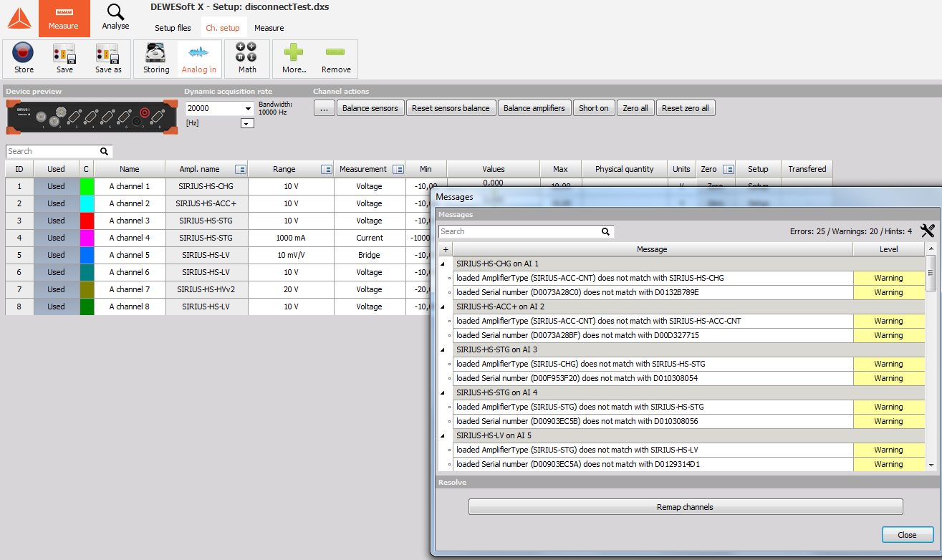Click the Messages list scroll up arrow
The height and width of the screenshot is (560, 942).
[931, 249]
